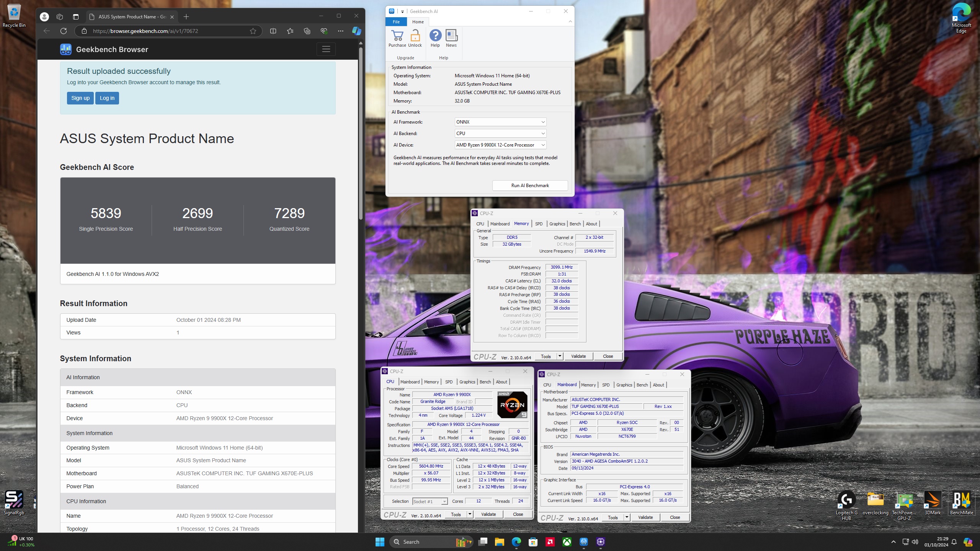The height and width of the screenshot is (551, 980).
Task: Click the Unlock padlock icon in Geekbench AI
Action: 415,38
